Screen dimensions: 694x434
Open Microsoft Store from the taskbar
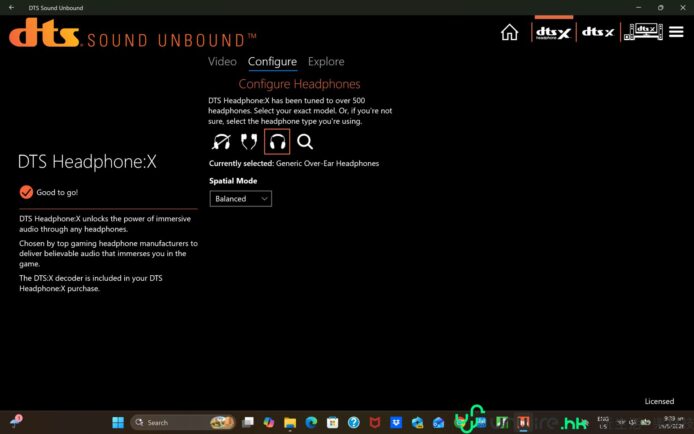click(332, 422)
